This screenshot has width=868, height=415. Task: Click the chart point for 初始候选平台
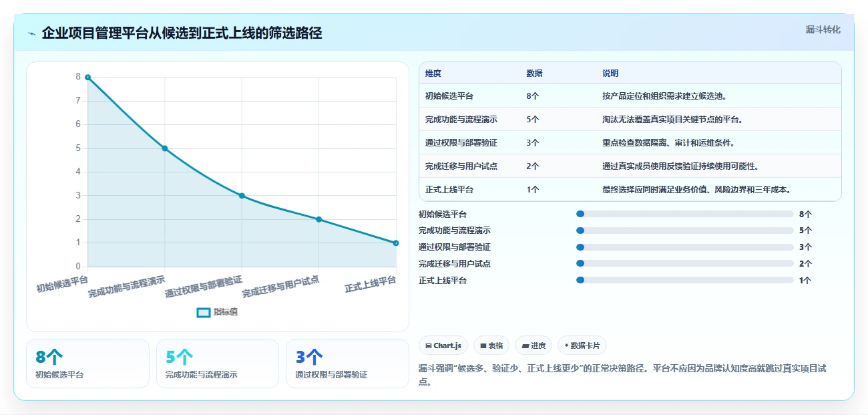(87, 78)
